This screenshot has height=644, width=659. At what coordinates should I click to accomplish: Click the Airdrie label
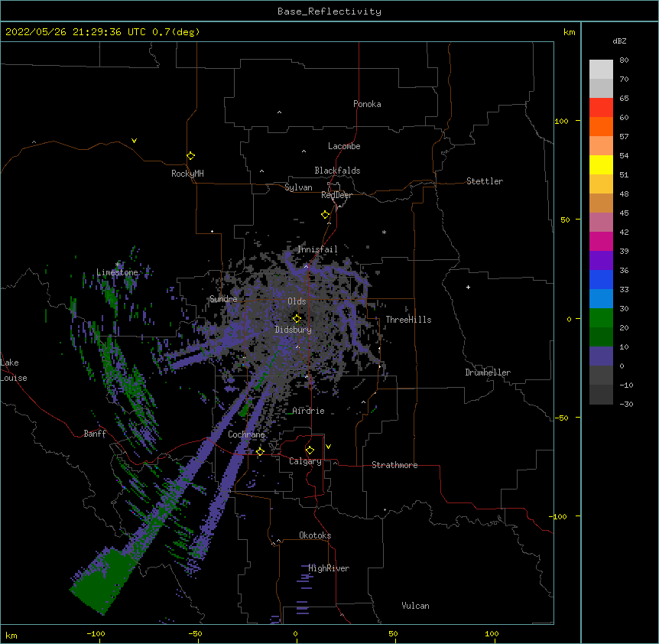click(x=309, y=411)
